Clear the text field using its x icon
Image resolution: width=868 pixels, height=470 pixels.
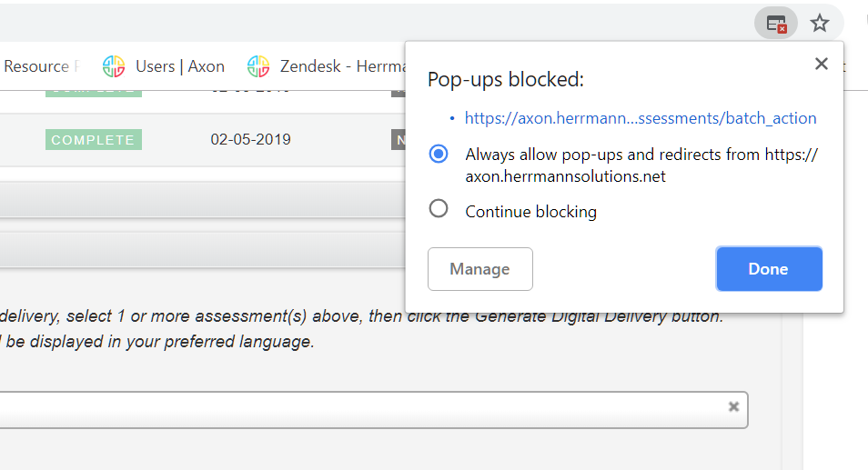click(x=733, y=407)
